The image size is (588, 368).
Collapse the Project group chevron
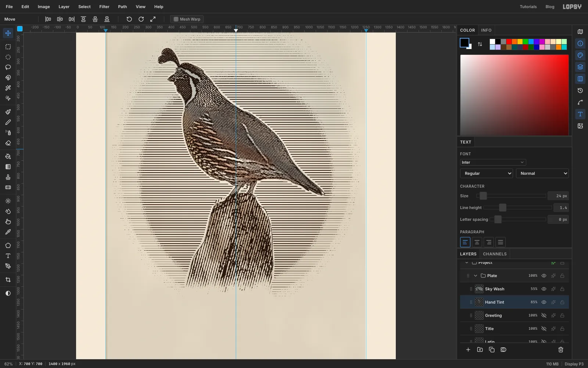click(x=467, y=262)
